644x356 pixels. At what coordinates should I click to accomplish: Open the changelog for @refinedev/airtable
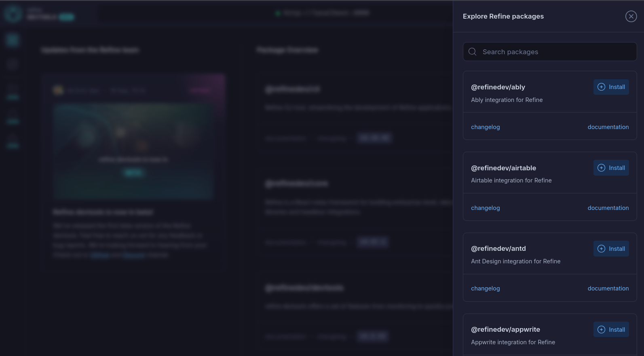click(x=486, y=208)
